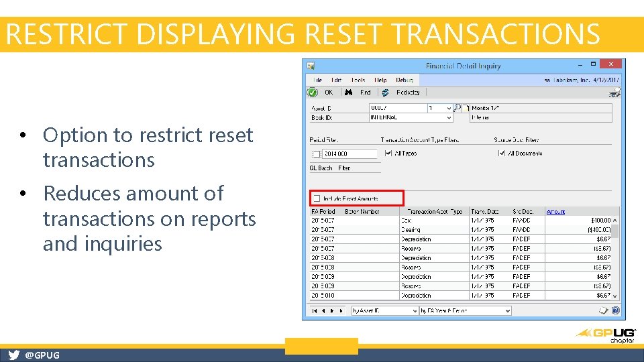The width and height of the screenshot is (644, 362).
Task: Open the Asset ID lookup magnifier
Action: [x=457, y=108]
